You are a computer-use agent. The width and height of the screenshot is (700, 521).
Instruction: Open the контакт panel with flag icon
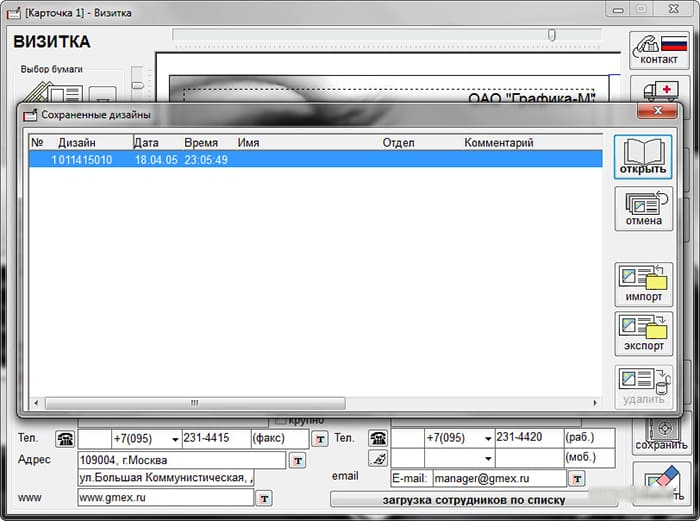(658, 50)
